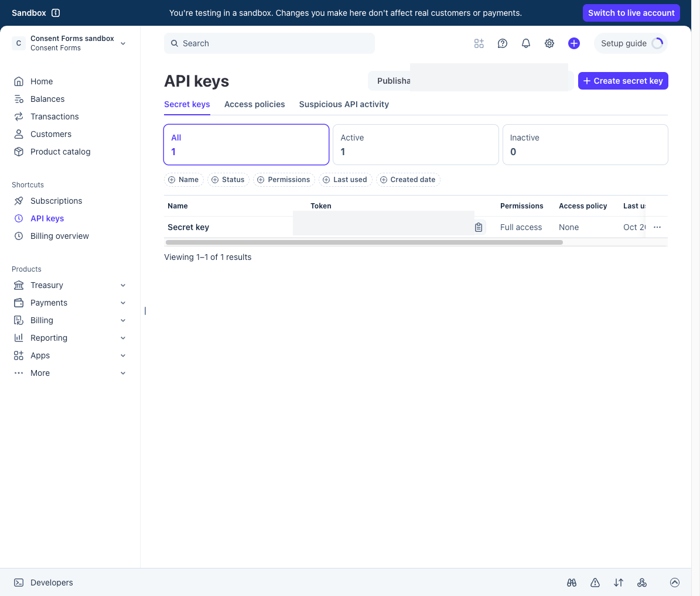Go to Home in sidebar
The width and height of the screenshot is (700, 596).
[x=42, y=81]
